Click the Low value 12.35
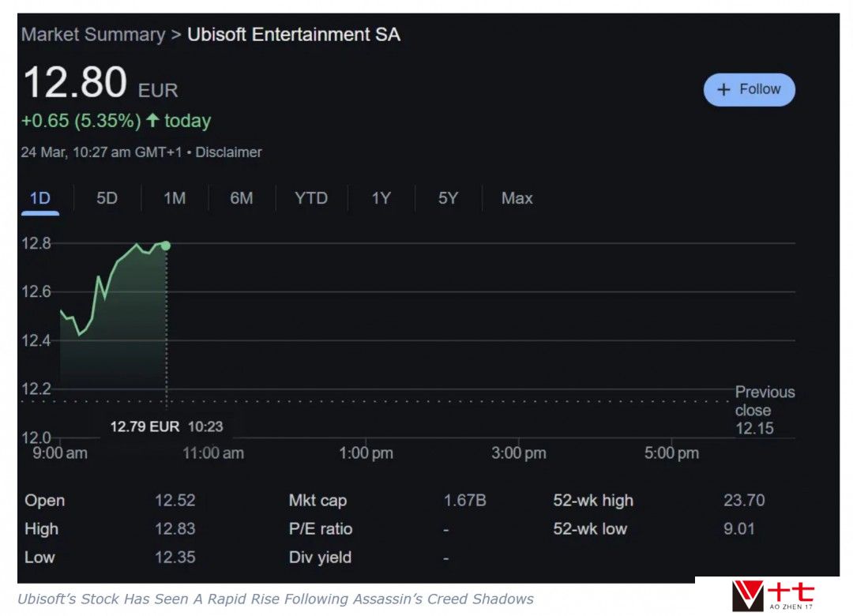Viewport: 853px width, 616px height. (175, 558)
